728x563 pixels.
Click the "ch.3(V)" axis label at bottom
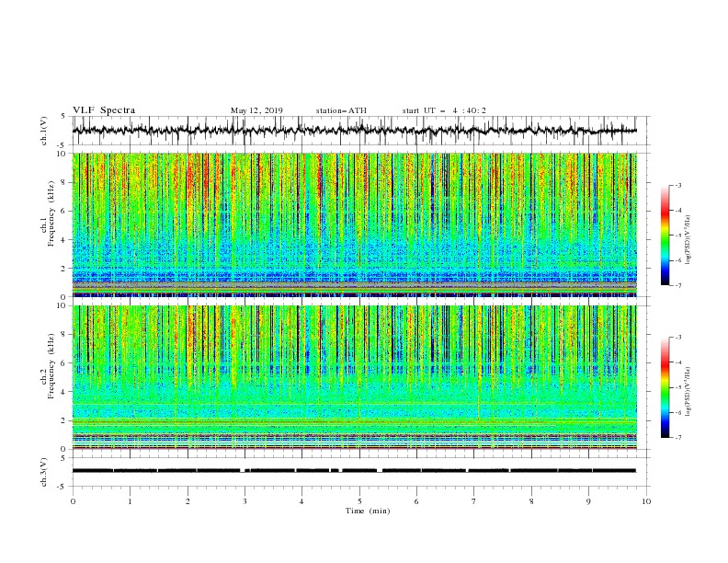coord(44,472)
